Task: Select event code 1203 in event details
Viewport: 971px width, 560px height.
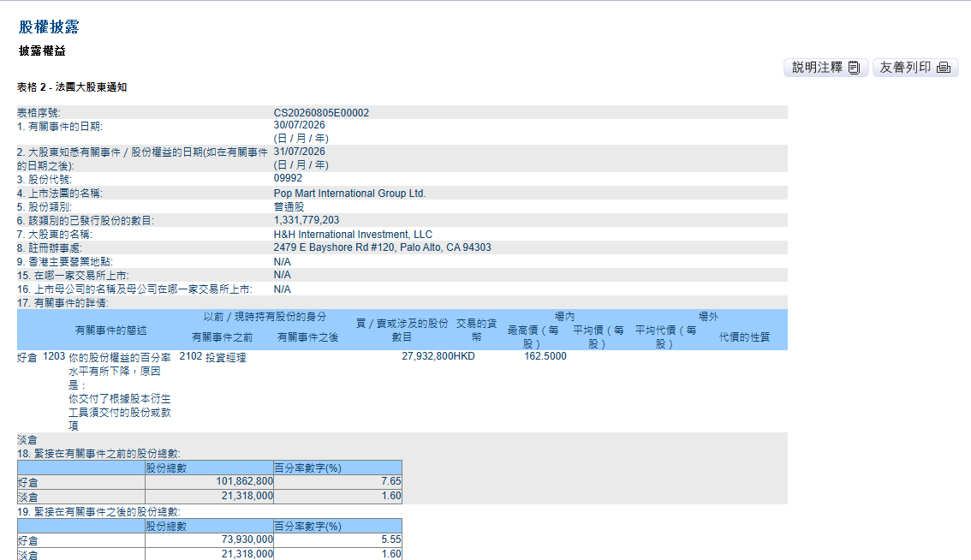Action: [54, 357]
